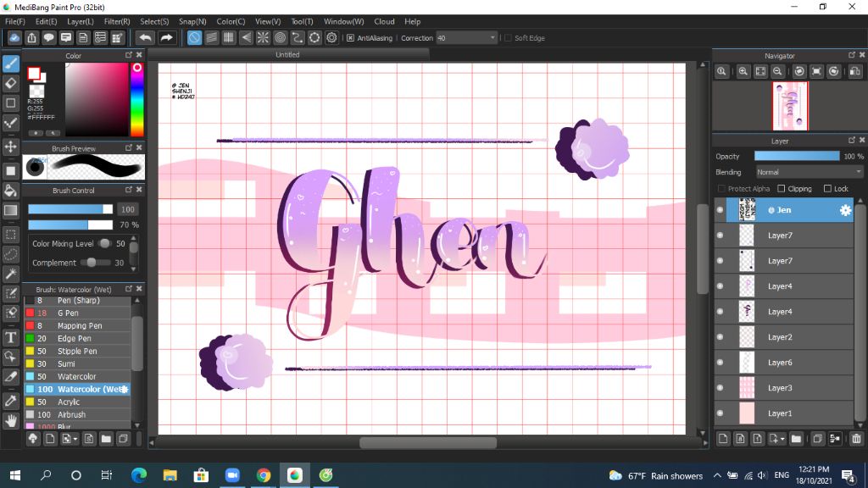868x488 pixels.
Task: Select the Acrylic brush
Action: click(77, 402)
